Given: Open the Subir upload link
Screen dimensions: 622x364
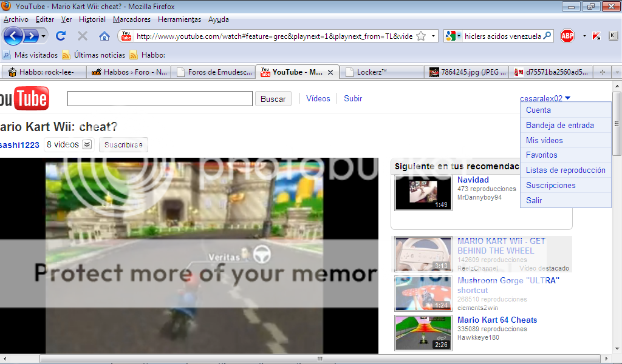Looking at the screenshot, I should pyautogui.click(x=353, y=98).
